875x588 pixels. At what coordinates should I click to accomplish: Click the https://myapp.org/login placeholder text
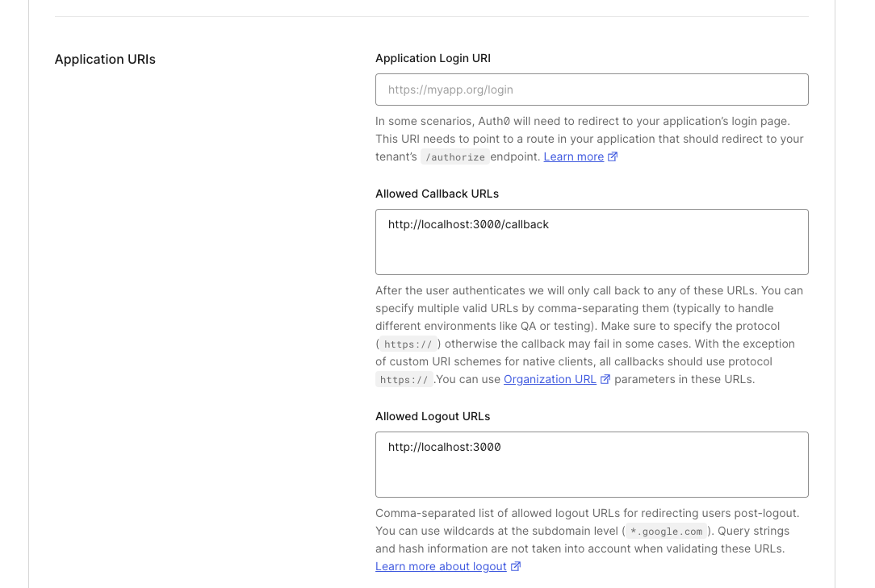[x=450, y=90]
